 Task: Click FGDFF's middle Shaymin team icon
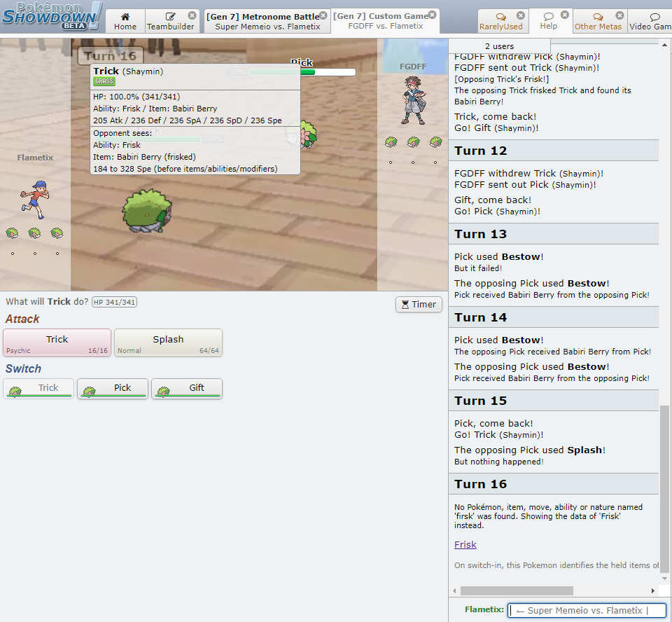coord(413,142)
